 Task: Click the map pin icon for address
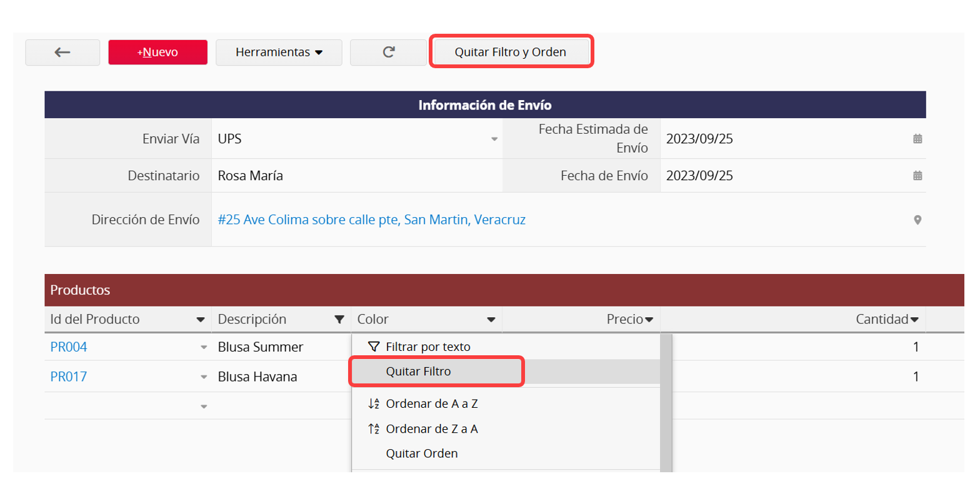tap(917, 220)
